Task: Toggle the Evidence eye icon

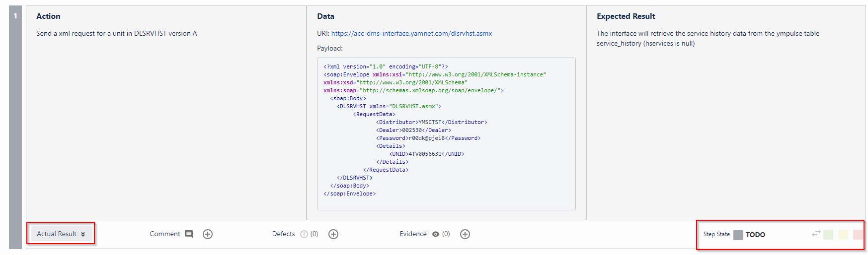Action: (x=436, y=234)
